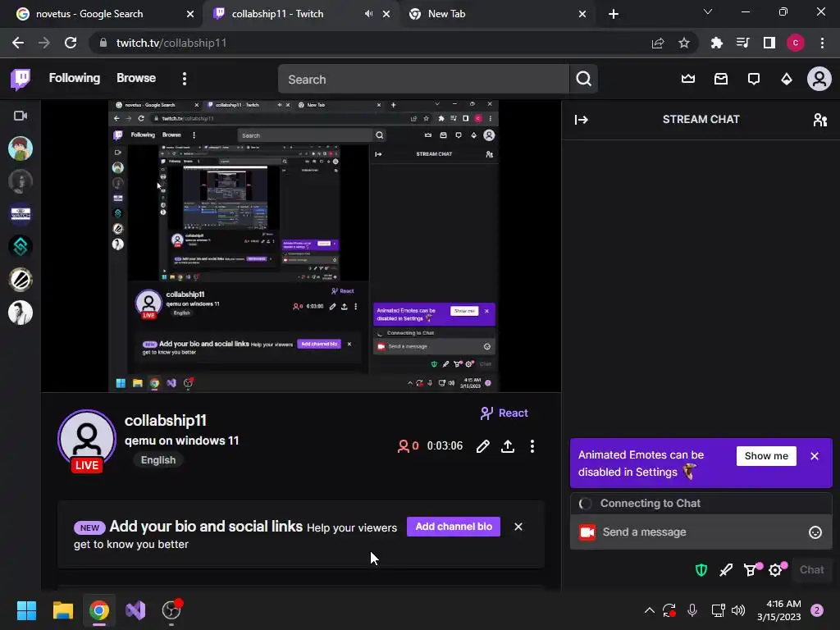The image size is (840, 630).
Task: Click the collabship11 LIVE avatar
Action: pyautogui.click(x=87, y=441)
